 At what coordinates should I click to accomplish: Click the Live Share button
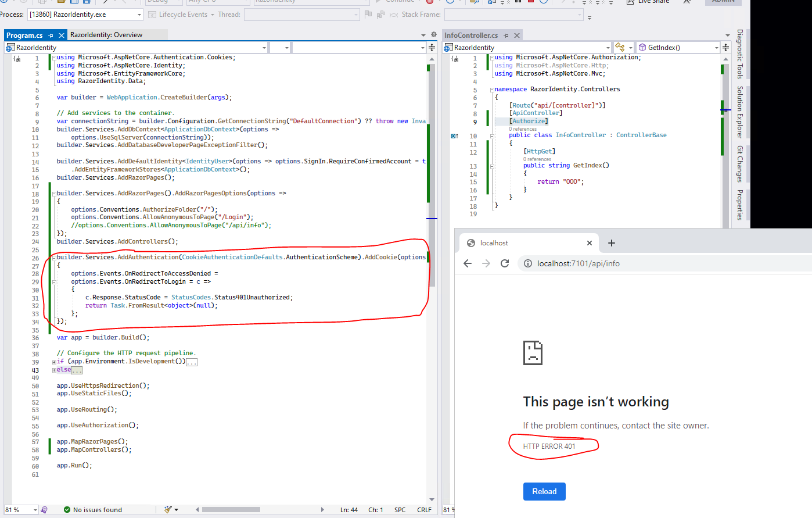pos(648,2)
